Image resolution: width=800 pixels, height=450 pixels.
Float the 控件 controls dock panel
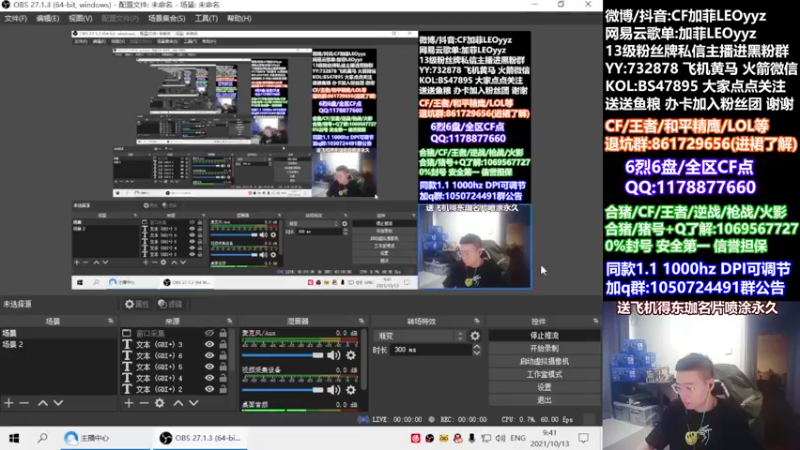(595, 321)
